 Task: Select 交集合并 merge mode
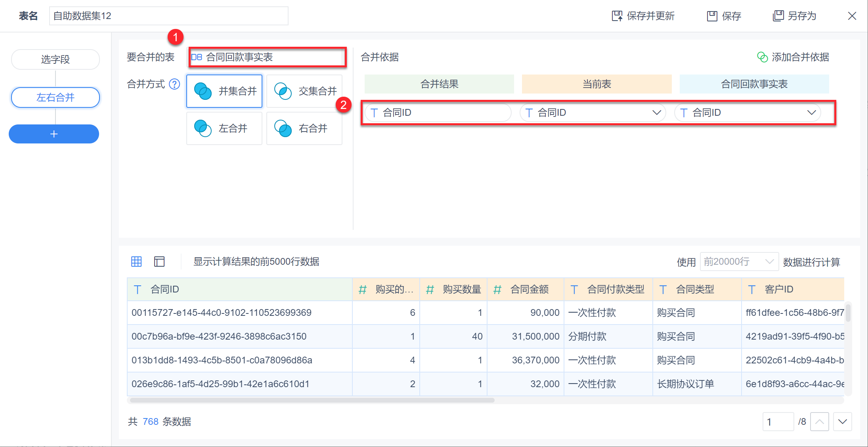click(x=304, y=91)
